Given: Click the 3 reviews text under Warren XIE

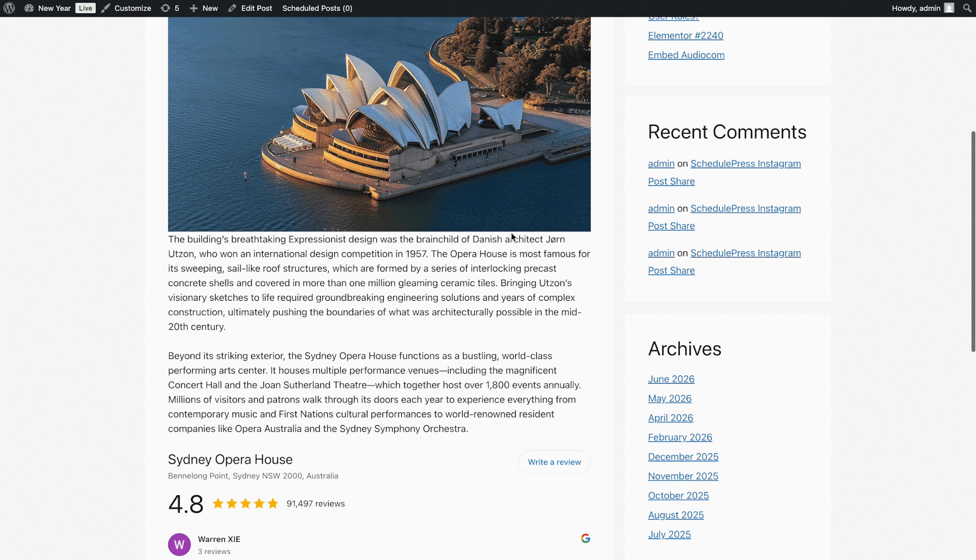Looking at the screenshot, I should pos(214,551).
